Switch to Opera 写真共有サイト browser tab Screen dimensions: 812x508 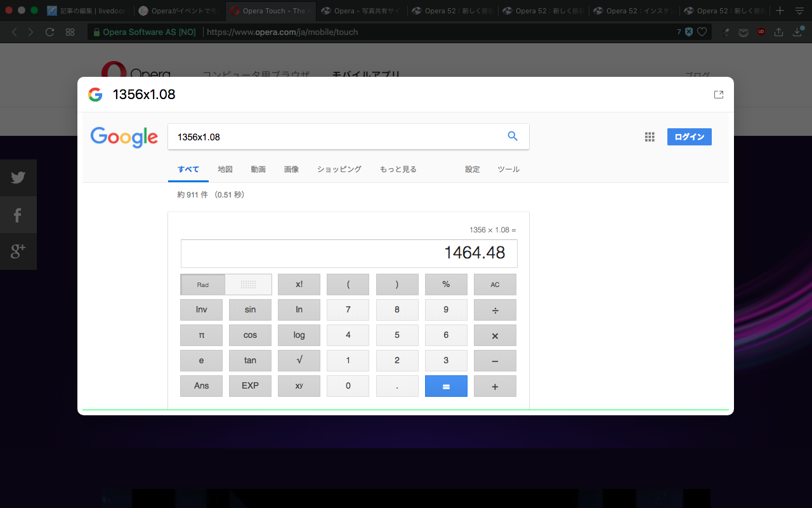360,11
